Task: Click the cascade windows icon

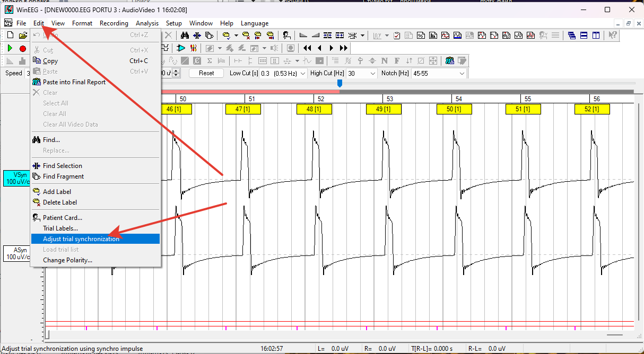Action: click(572, 36)
